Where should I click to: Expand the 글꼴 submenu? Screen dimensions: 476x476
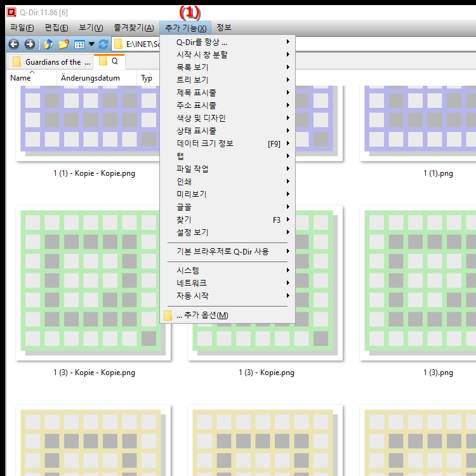(x=227, y=207)
